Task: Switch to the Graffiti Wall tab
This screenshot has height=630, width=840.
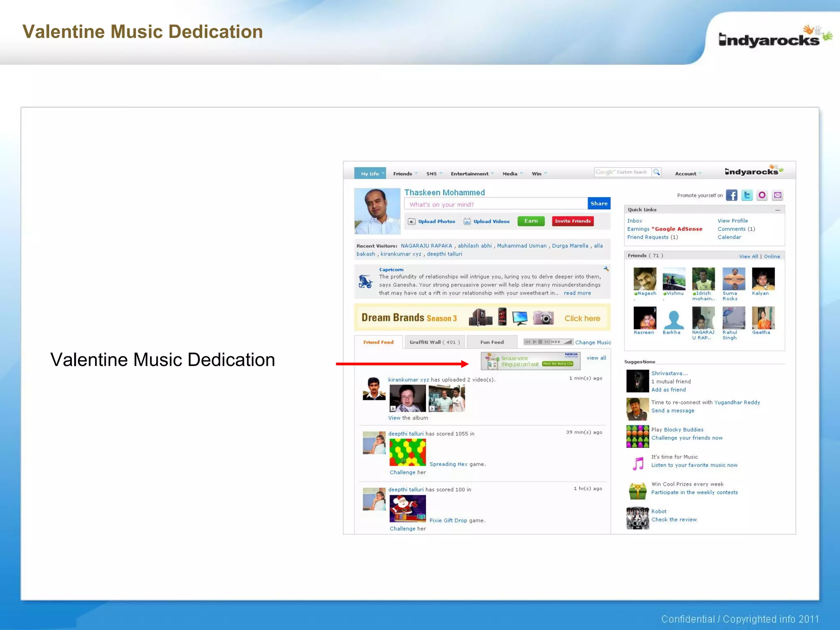Action: click(x=434, y=342)
